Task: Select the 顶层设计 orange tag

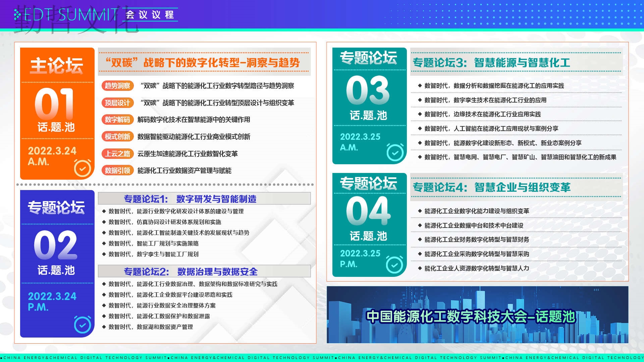Action: pyautogui.click(x=117, y=103)
